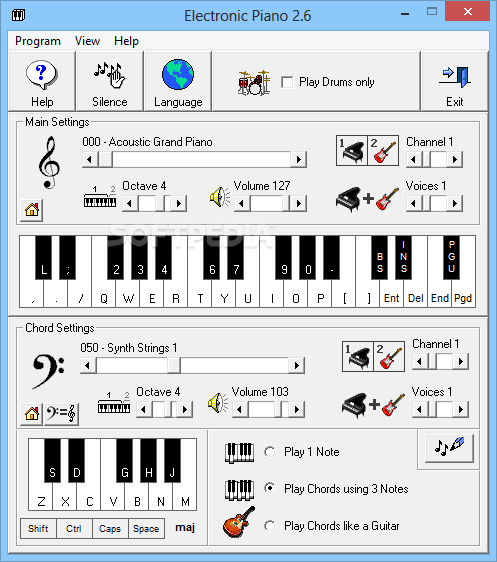Select Play Chords like a Guitar option
Image resolution: width=497 pixels, height=562 pixels.
(x=269, y=526)
